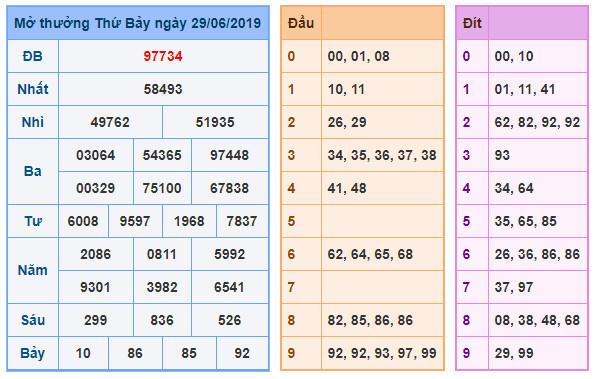Click the Ba row label

pos(33,172)
